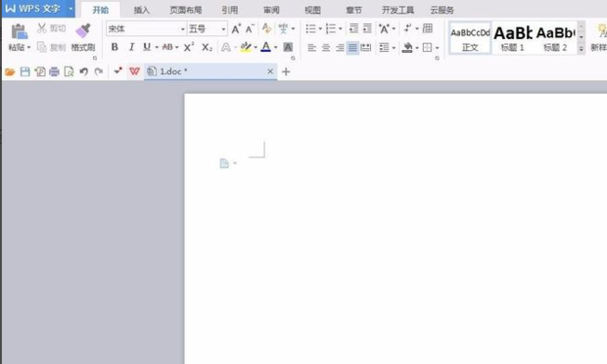Click the undo arrow icon
The width and height of the screenshot is (607, 364).
pyautogui.click(x=83, y=71)
